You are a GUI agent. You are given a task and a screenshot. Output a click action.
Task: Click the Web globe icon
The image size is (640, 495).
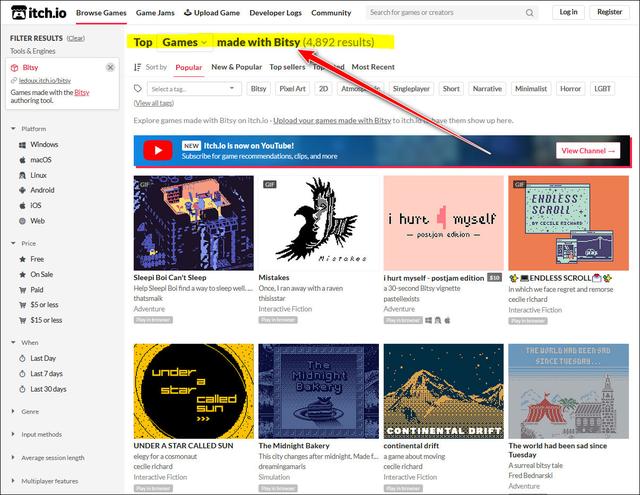pyautogui.click(x=22, y=221)
